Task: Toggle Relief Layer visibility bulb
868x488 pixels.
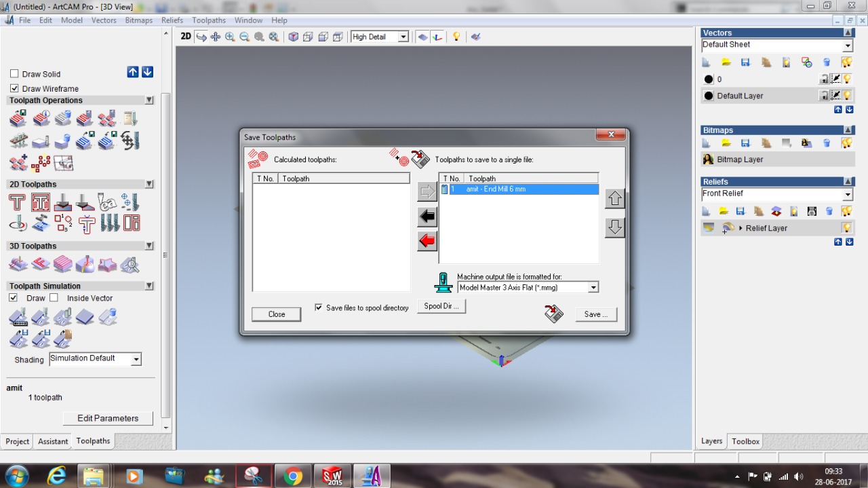Action: click(x=847, y=228)
